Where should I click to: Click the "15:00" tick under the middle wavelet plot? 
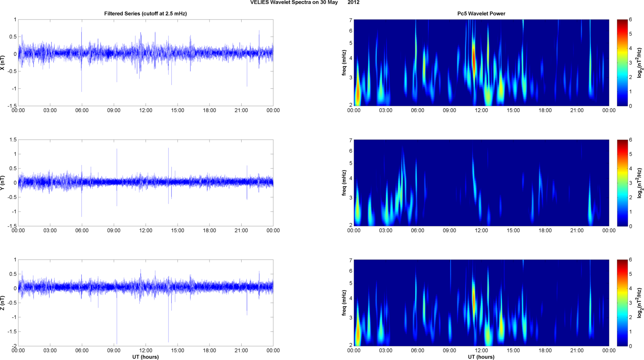(x=513, y=231)
